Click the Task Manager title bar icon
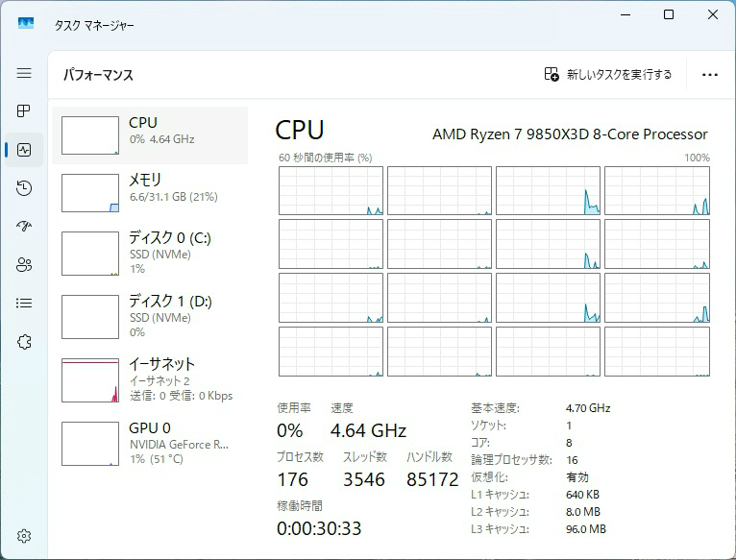The height and width of the screenshot is (560, 736). (x=26, y=23)
